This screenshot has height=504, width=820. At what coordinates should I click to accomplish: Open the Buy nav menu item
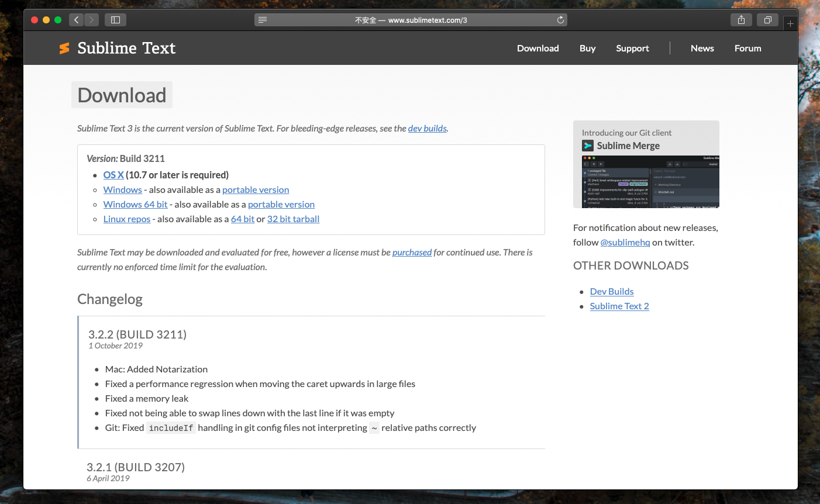587,49
